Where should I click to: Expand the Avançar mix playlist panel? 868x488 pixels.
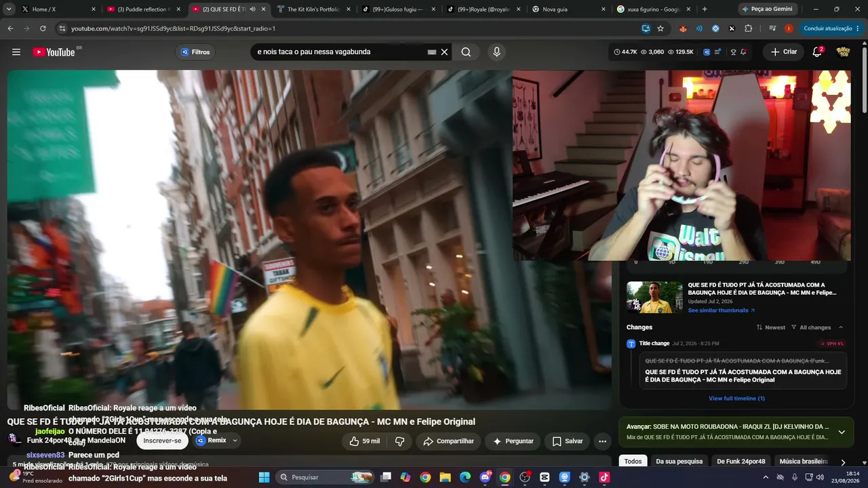(842, 432)
